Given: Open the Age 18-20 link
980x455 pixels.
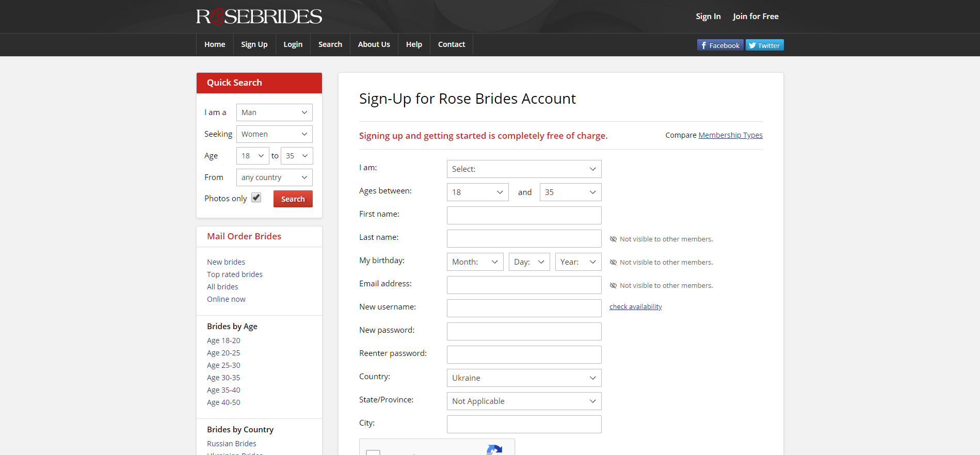Looking at the screenshot, I should coord(223,340).
